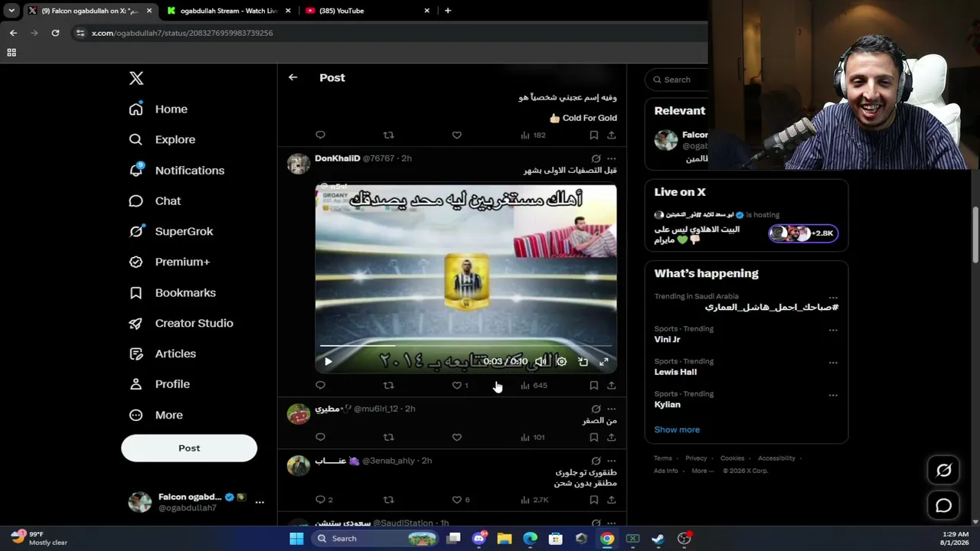Like DonKhaliD's post
This screenshot has height=551, width=980.
(x=456, y=386)
